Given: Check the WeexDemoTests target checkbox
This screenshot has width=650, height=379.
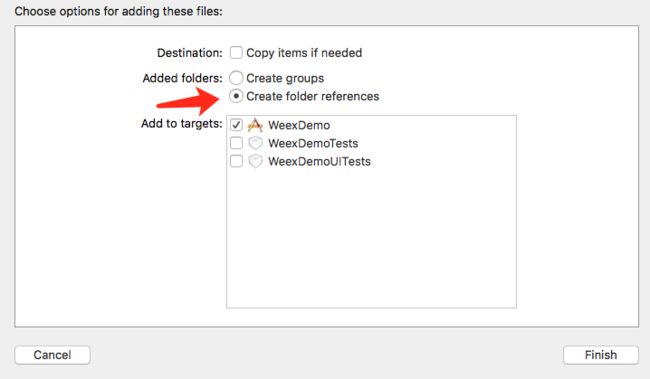Looking at the screenshot, I should point(236,143).
